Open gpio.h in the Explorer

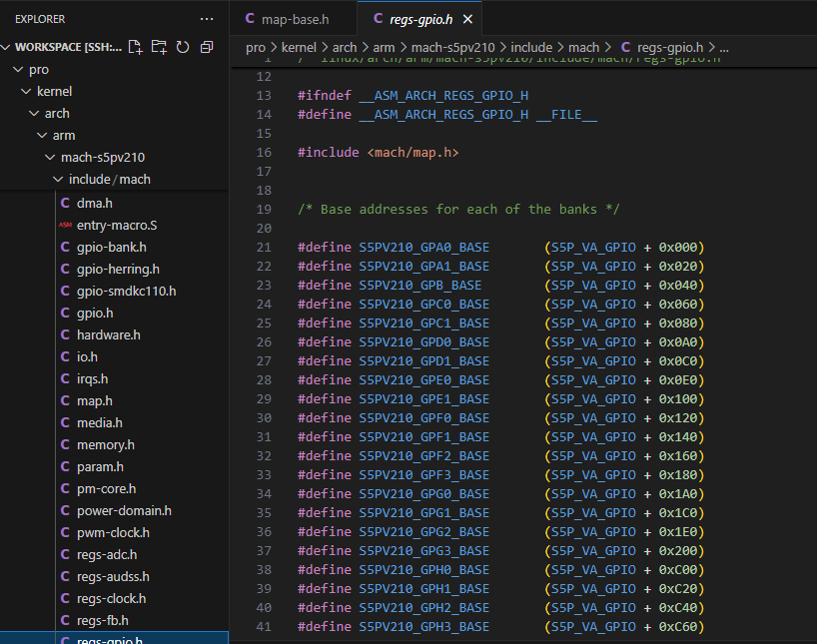coord(95,313)
